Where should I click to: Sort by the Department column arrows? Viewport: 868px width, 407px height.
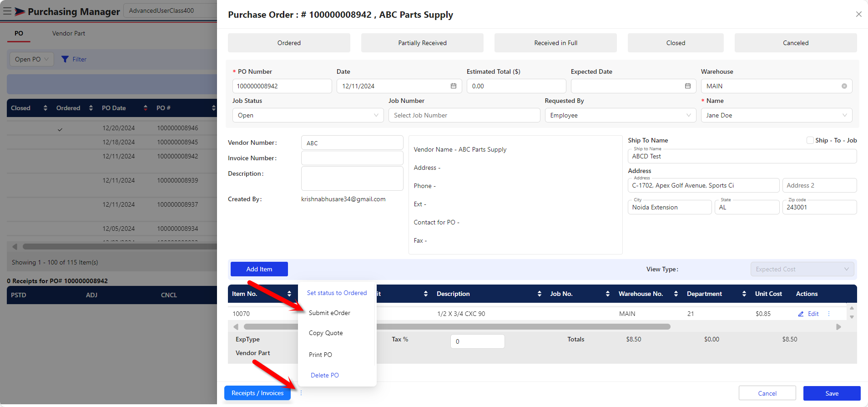744,294
